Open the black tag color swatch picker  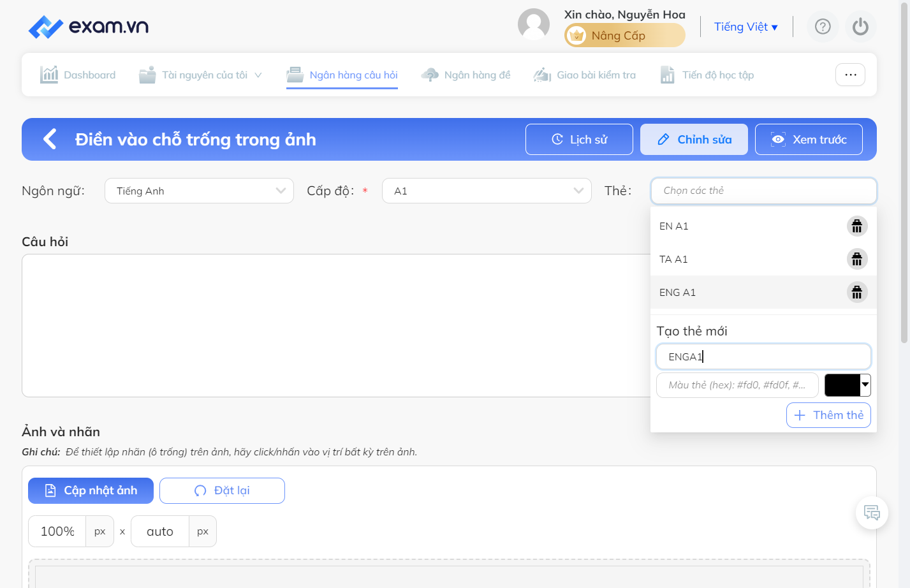coord(848,385)
